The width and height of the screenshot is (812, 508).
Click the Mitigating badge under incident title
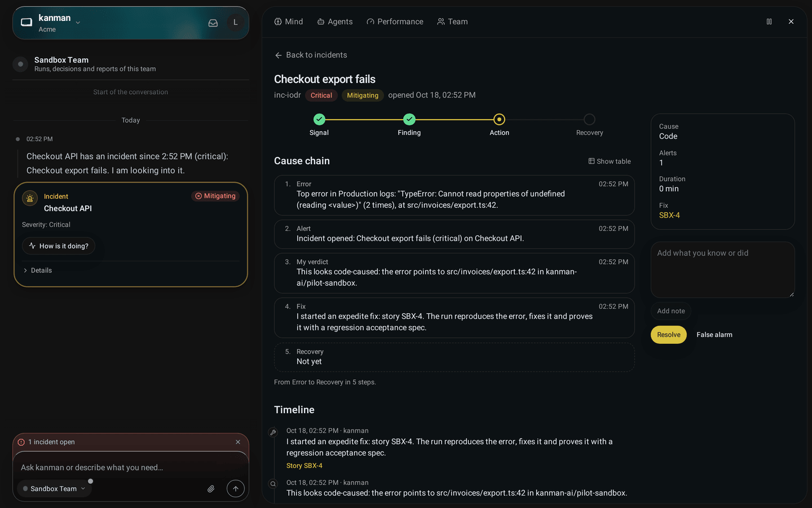(x=363, y=95)
